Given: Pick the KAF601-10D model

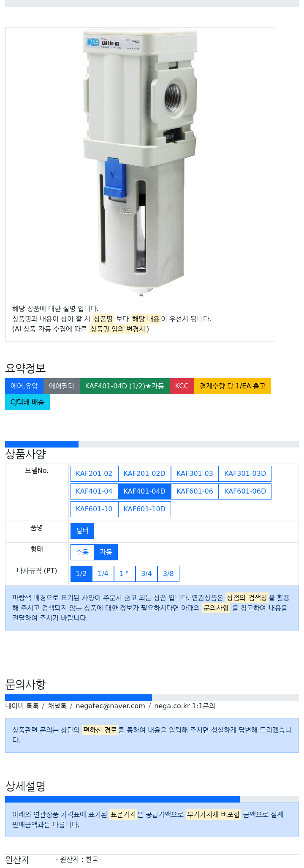Looking at the screenshot, I should click(x=144, y=509).
